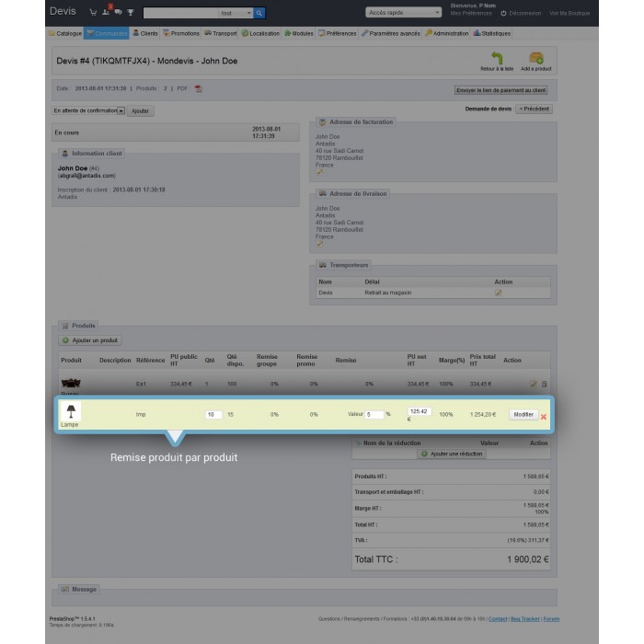Viewport: 644px width, 644px height.
Task: Click the Modifier button for Lampe
Action: [523, 415]
